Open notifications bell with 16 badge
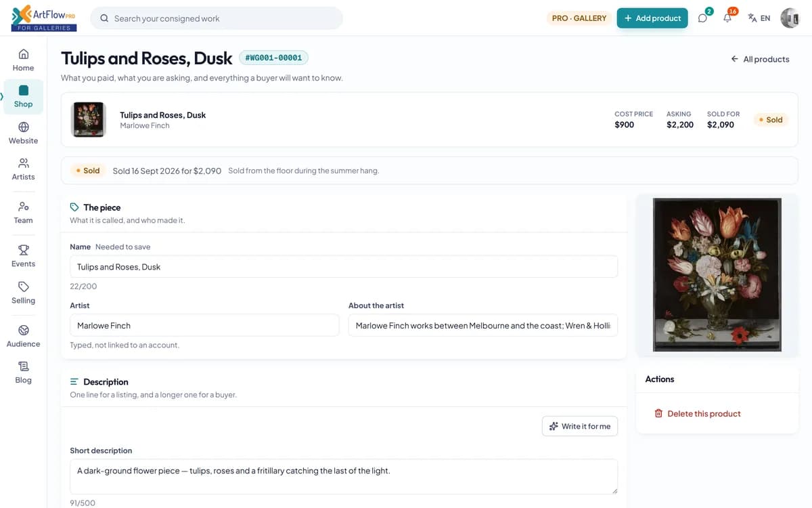812x508 pixels. 727,18
